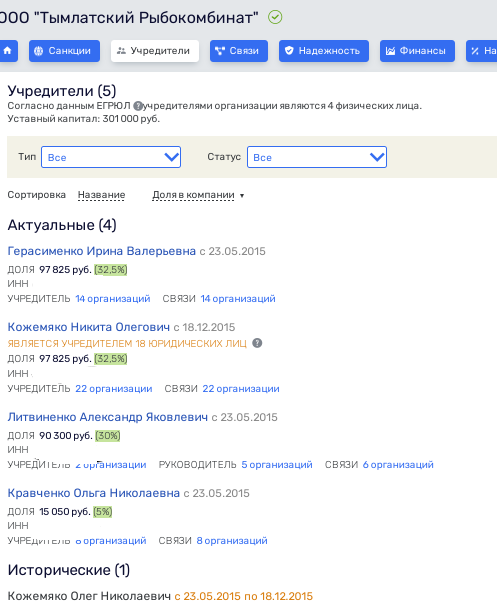Click the 32,5% share badge for Герасименко
This screenshot has width=497, height=607.
pyautogui.click(x=111, y=269)
